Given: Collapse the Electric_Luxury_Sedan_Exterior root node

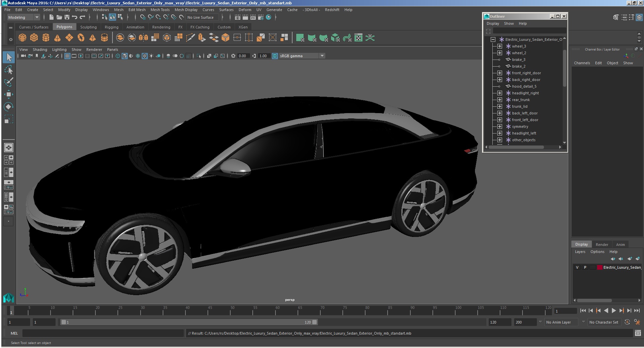Looking at the screenshot, I should pyautogui.click(x=493, y=39).
